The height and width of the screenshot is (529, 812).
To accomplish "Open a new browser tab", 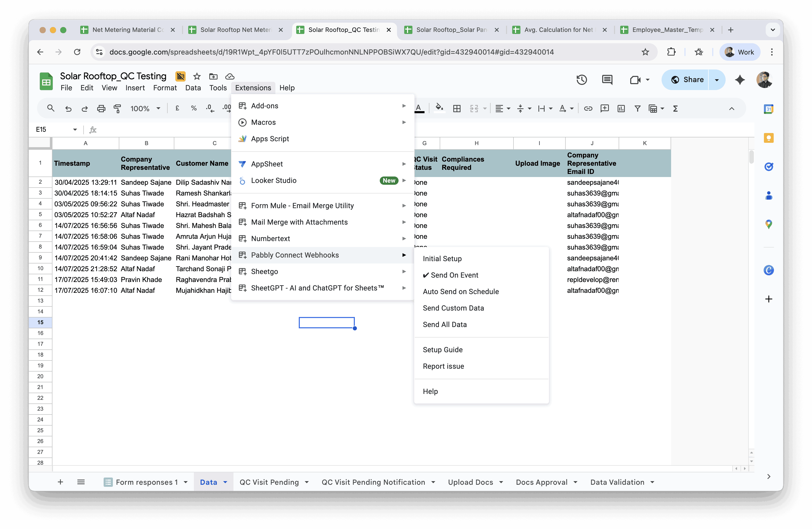I will pos(730,30).
